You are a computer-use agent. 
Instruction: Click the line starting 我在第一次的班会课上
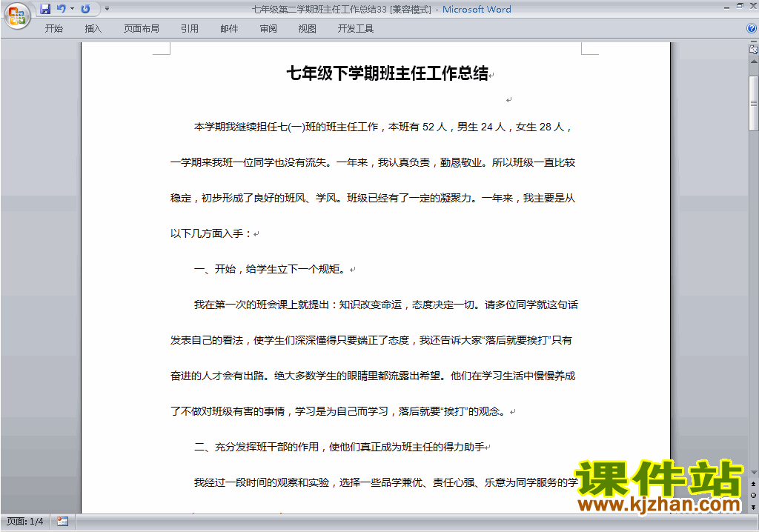click(x=385, y=305)
